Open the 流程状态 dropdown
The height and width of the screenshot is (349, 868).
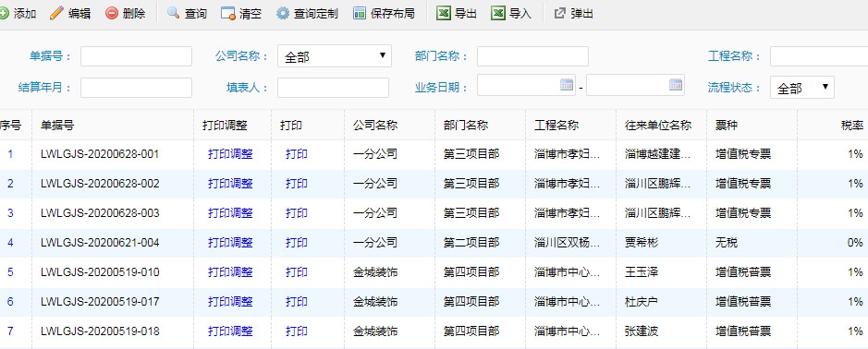pyautogui.click(x=801, y=88)
